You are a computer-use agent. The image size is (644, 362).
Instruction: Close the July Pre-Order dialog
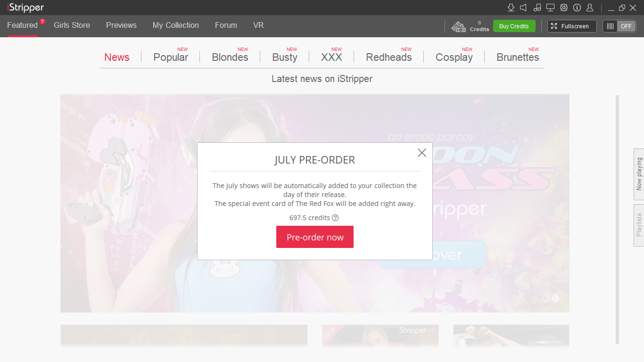[x=421, y=153]
